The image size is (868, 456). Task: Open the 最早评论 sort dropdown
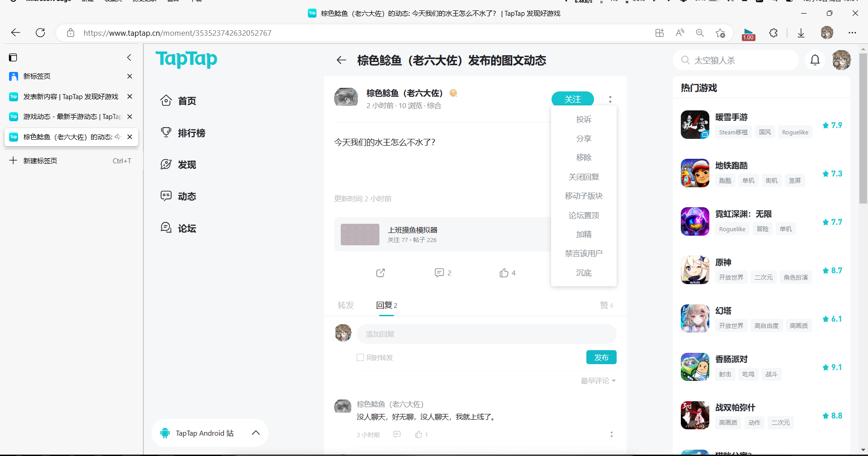(598, 381)
